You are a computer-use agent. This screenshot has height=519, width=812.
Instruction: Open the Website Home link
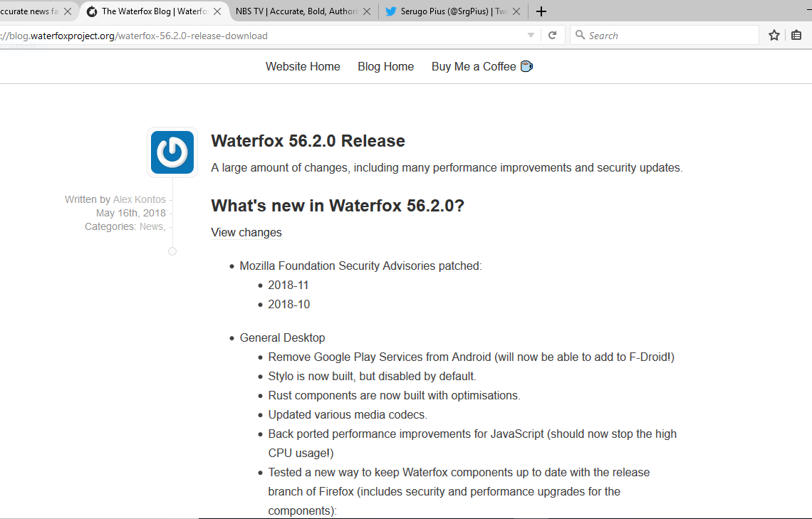click(303, 66)
